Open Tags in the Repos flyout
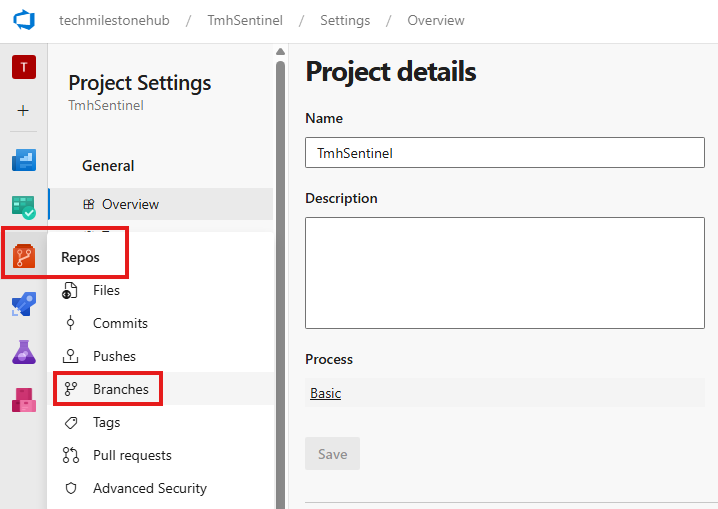This screenshot has width=718, height=509. [161, 422]
